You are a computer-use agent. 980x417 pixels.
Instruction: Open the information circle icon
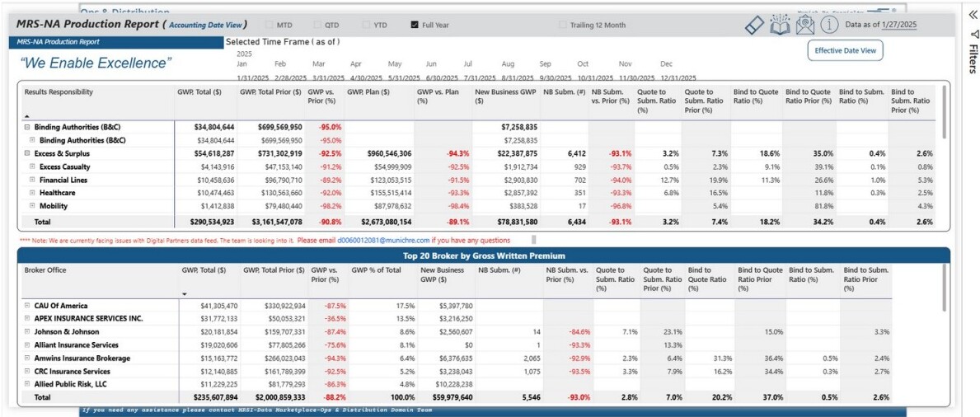pyautogui.click(x=828, y=25)
